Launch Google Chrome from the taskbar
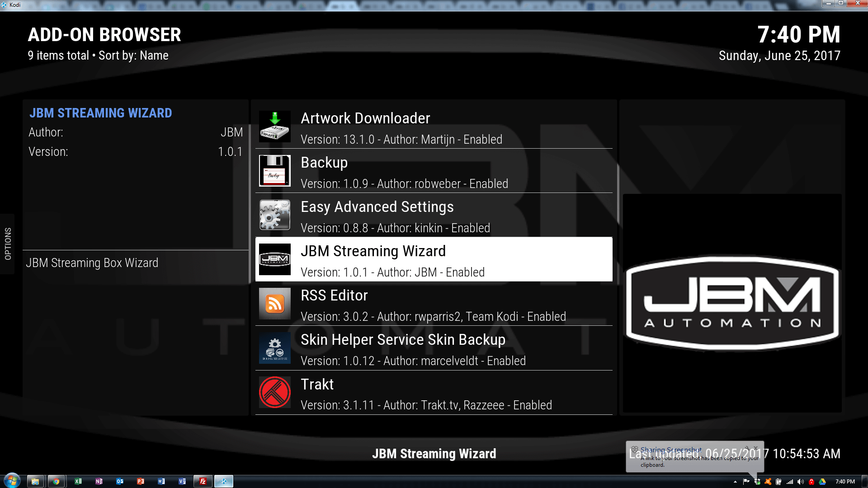The height and width of the screenshot is (488, 868). pos(56,481)
